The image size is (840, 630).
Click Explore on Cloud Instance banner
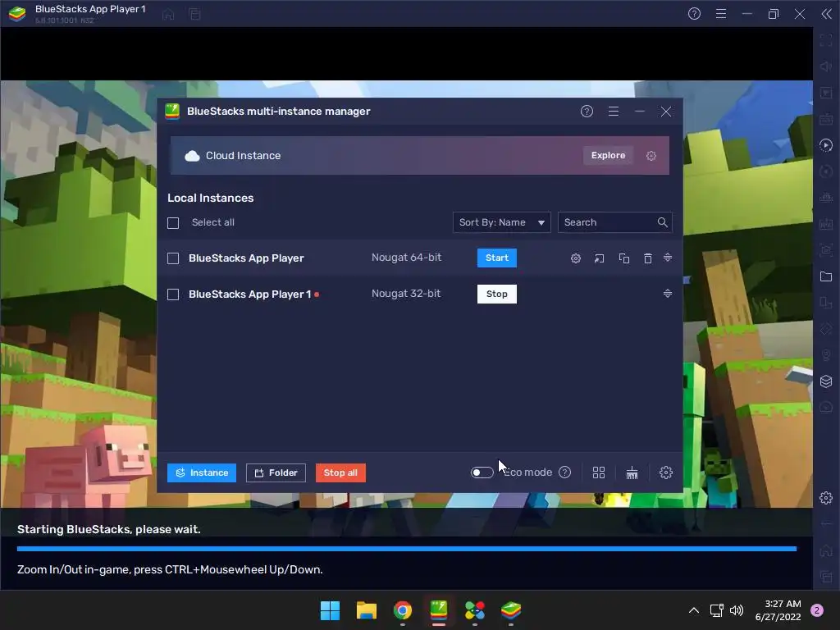pyautogui.click(x=608, y=155)
